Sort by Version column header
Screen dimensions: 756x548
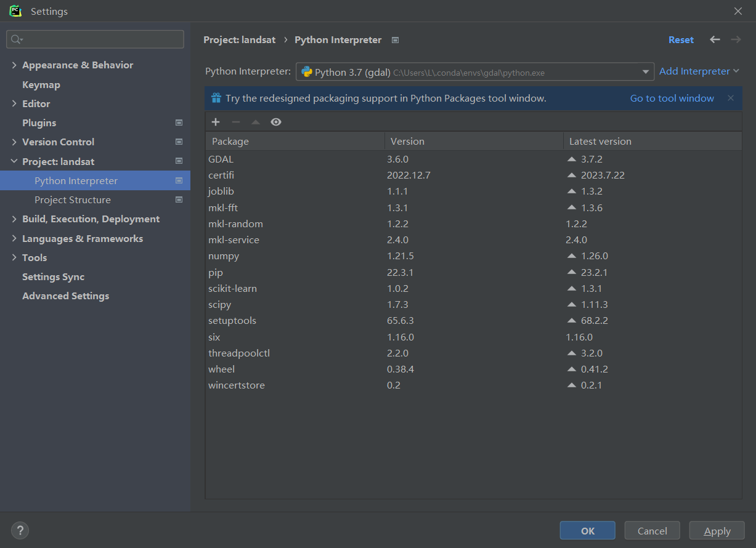(474, 141)
